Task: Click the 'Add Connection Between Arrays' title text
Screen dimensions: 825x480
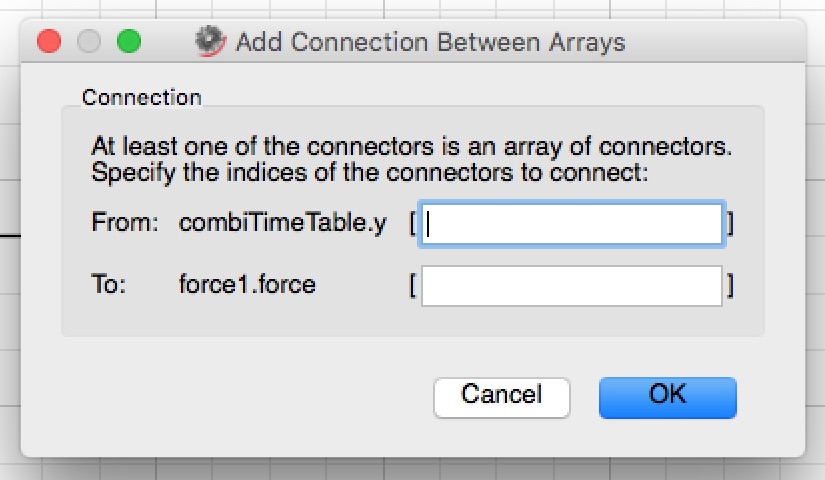Action: (x=430, y=42)
